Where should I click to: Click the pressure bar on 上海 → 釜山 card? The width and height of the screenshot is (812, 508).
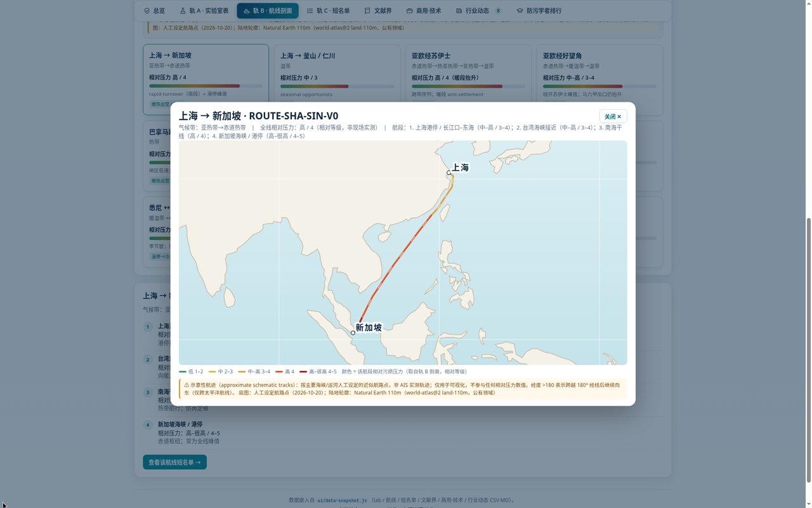pyautogui.click(x=337, y=86)
